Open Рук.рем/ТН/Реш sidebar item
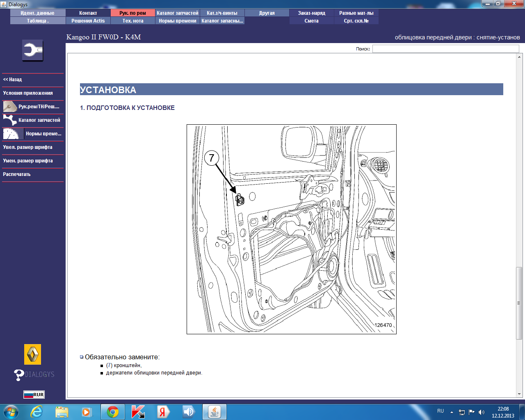The height and width of the screenshot is (420, 525). point(33,107)
